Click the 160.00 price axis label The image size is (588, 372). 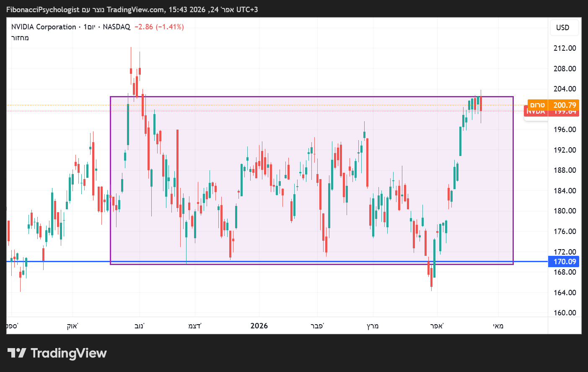click(x=565, y=313)
